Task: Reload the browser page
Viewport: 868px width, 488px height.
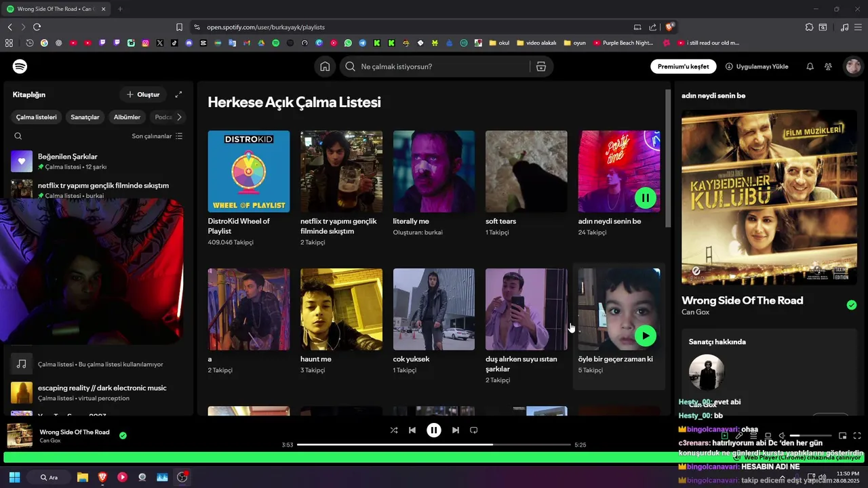Action: pyautogui.click(x=37, y=27)
